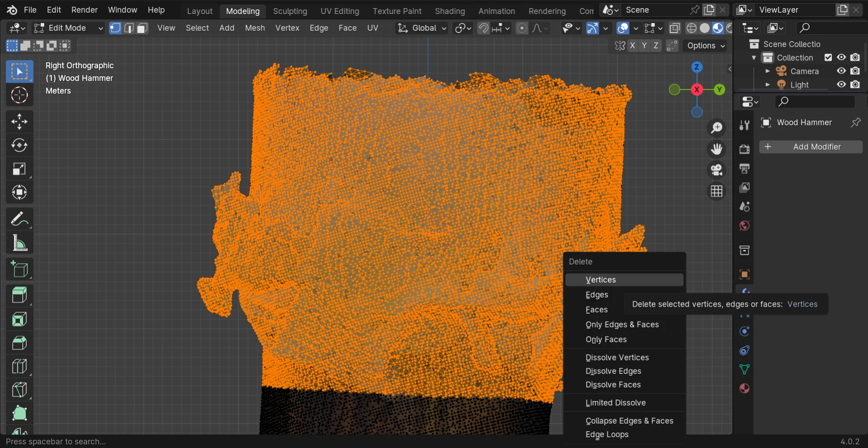Switch to the Sculpting workspace tab
Screen dimensions: 868x448
[x=290, y=11]
